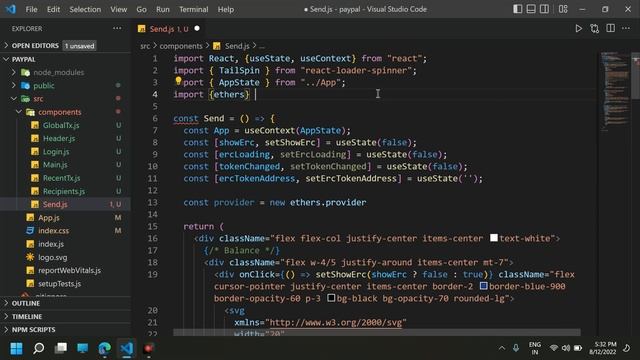The height and width of the screenshot is (360, 640).
Task: Open Windows taskbar search
Action: [x=38, y=348]
